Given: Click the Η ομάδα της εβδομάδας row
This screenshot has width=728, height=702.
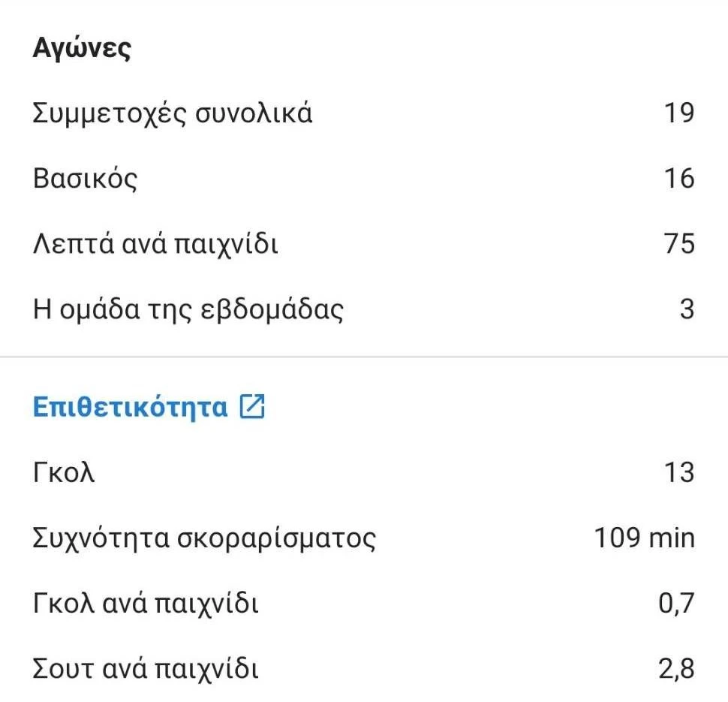Looking at the screenshot, I should [x=188, y=309].
